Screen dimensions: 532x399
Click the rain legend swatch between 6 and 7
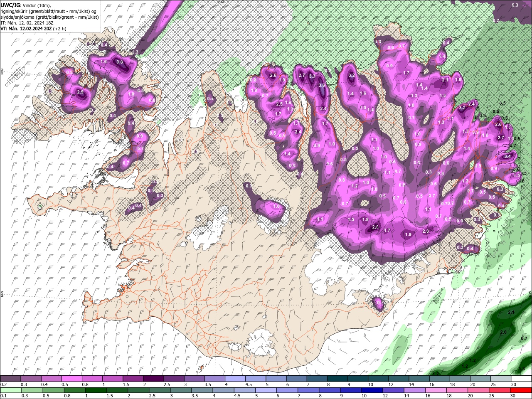(x=287, y=390)
